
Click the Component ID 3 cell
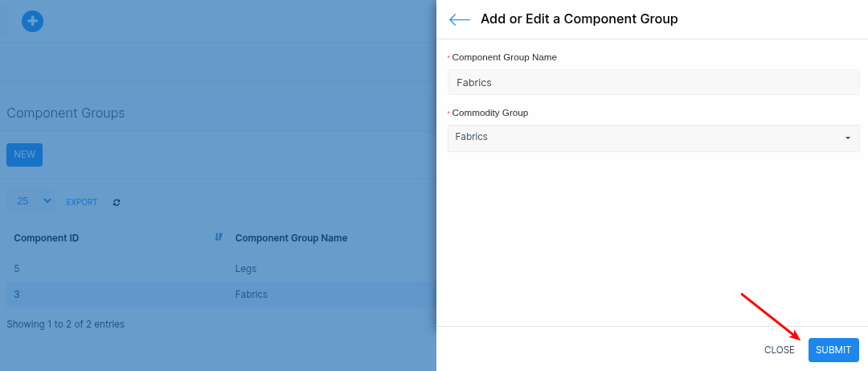point(17,295)
